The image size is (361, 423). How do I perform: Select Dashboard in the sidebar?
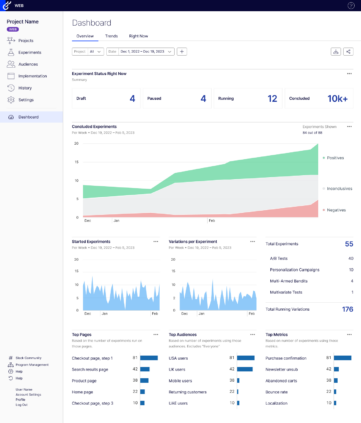(x=31, y=117)
